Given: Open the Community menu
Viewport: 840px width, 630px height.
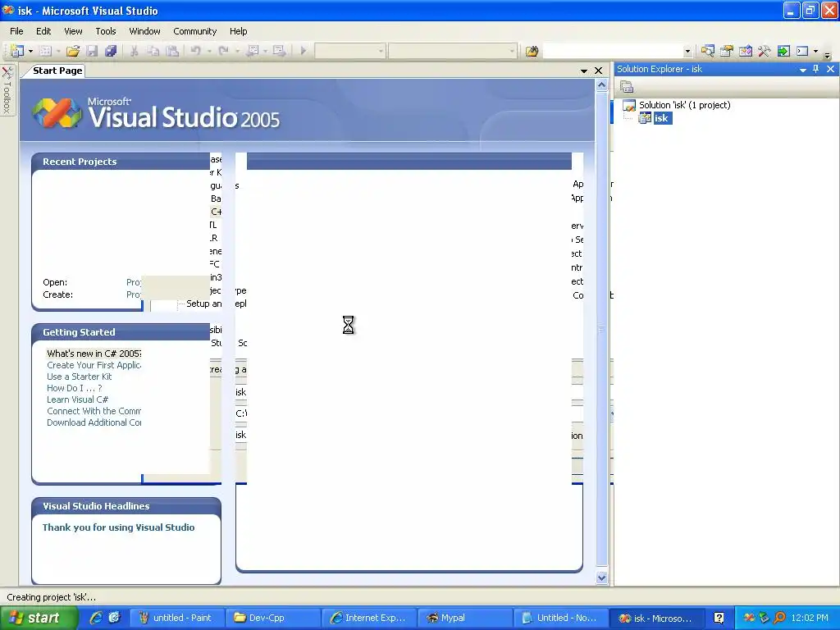Looking at the screenshot, I should click(195, 31).
